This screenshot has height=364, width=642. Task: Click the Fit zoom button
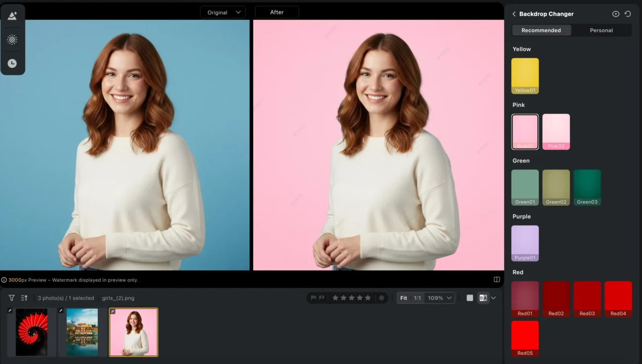pyautogui.click(x=403, y=298)
